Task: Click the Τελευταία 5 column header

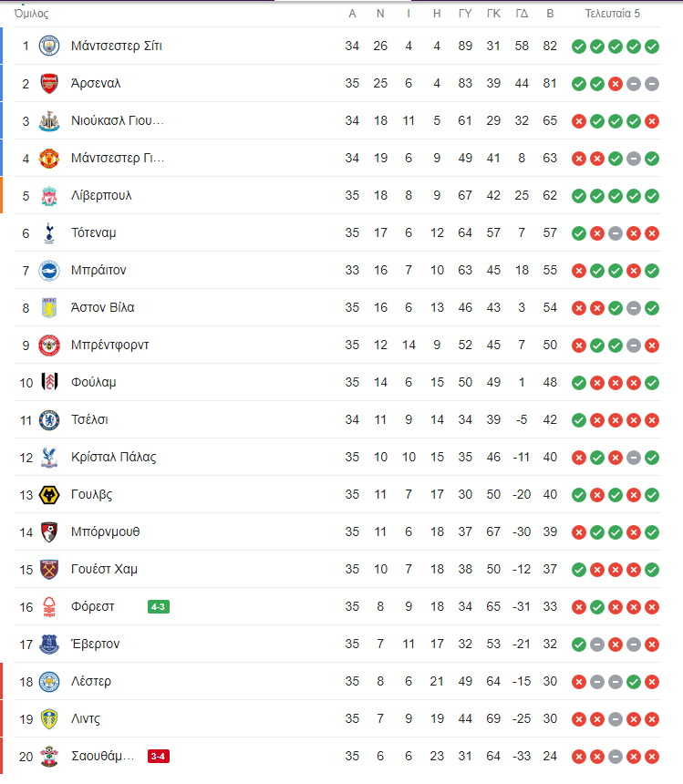Action: tap(613, 14)
